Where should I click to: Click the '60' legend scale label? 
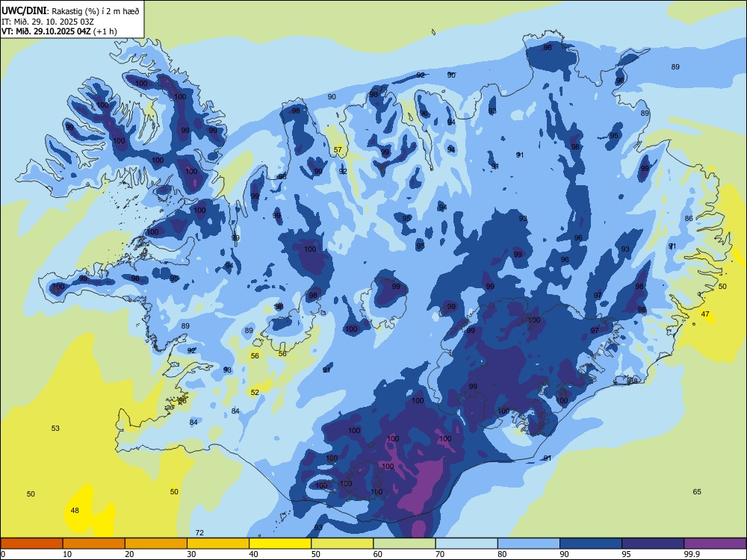[378, 554]
